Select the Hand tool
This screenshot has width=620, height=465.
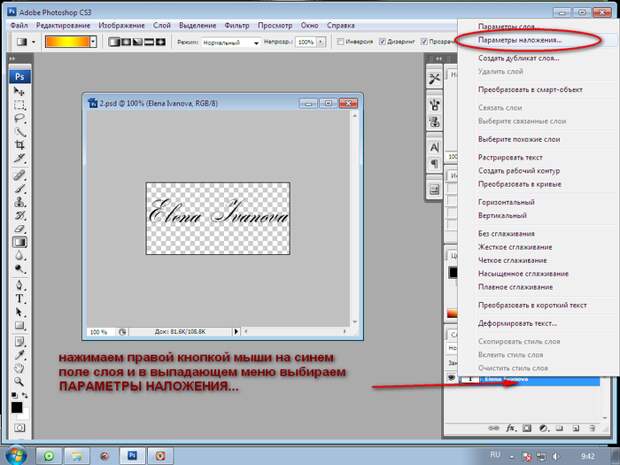point(19,369)
